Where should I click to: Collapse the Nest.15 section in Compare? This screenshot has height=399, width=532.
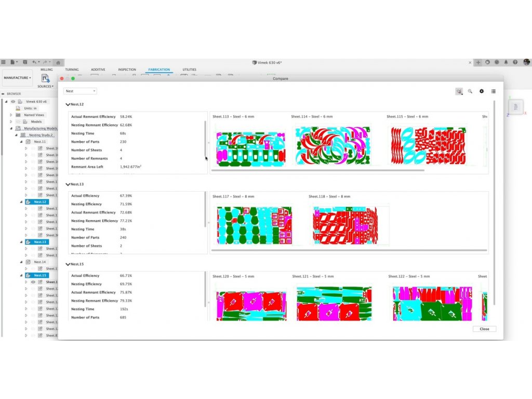point(68,264)
